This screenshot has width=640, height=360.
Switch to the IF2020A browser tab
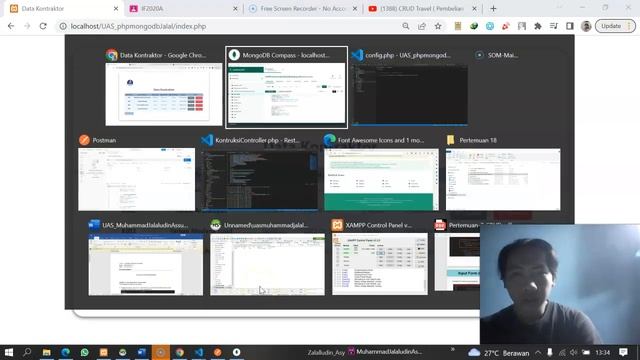point(184,9)
